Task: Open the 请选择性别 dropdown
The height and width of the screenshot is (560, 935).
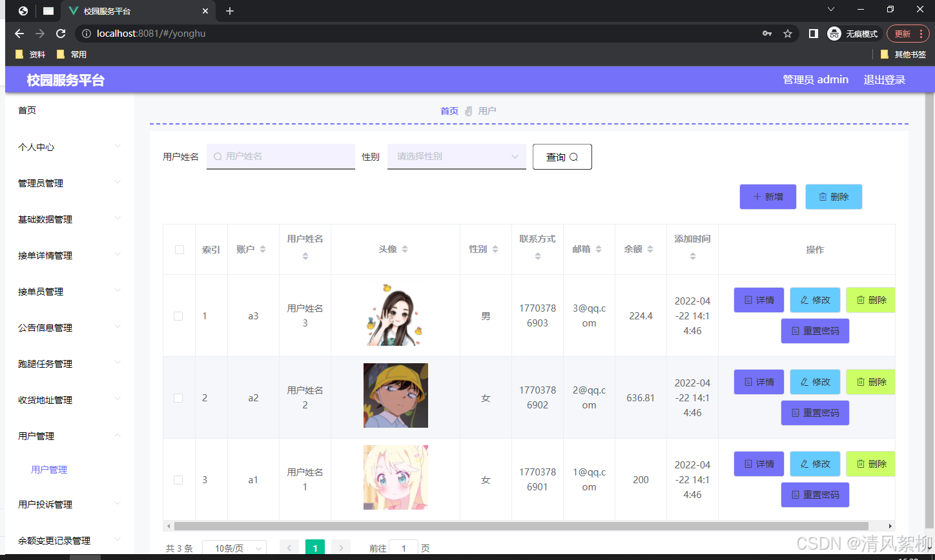Action: point(457,156)
